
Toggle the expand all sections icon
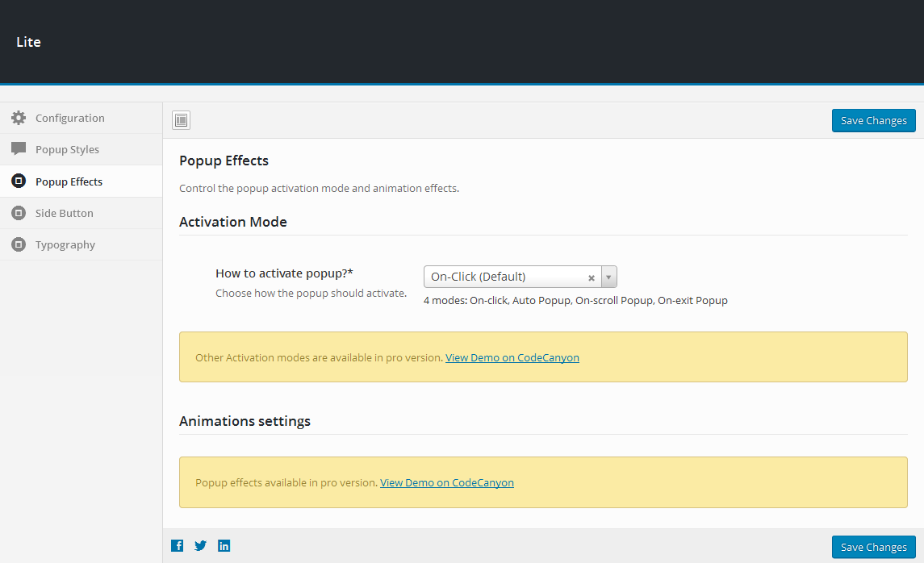tap(181, 120)
